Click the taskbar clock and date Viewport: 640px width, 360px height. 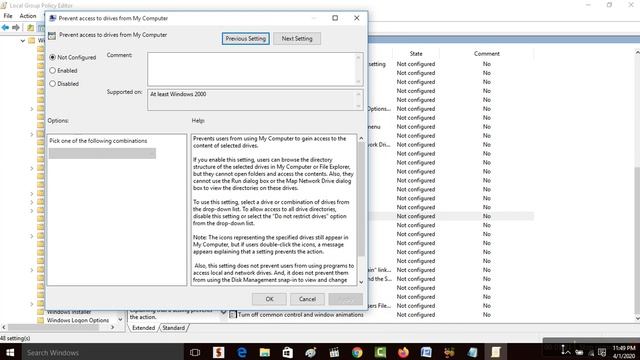tap(624, 352)
